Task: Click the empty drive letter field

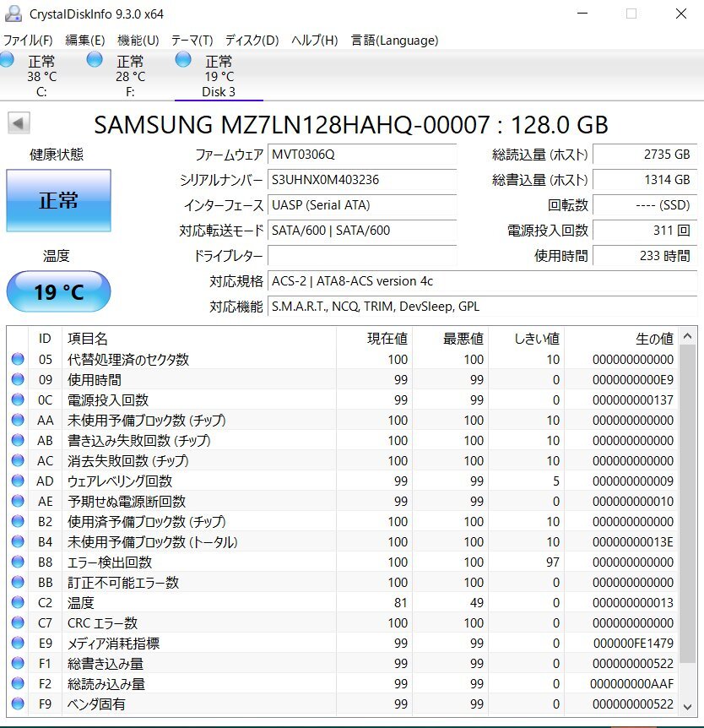Action: [x=362, y=256]
